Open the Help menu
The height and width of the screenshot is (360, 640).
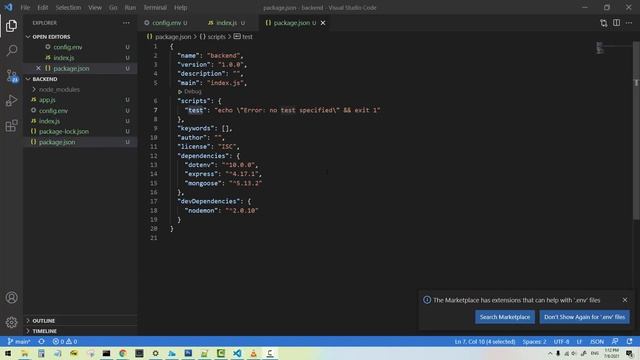(180, 7)
